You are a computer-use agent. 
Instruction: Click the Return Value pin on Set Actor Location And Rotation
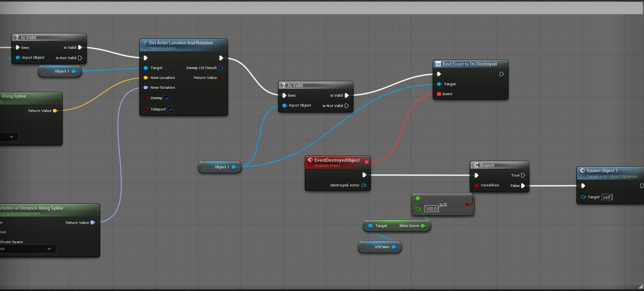(x=221, y=78)
